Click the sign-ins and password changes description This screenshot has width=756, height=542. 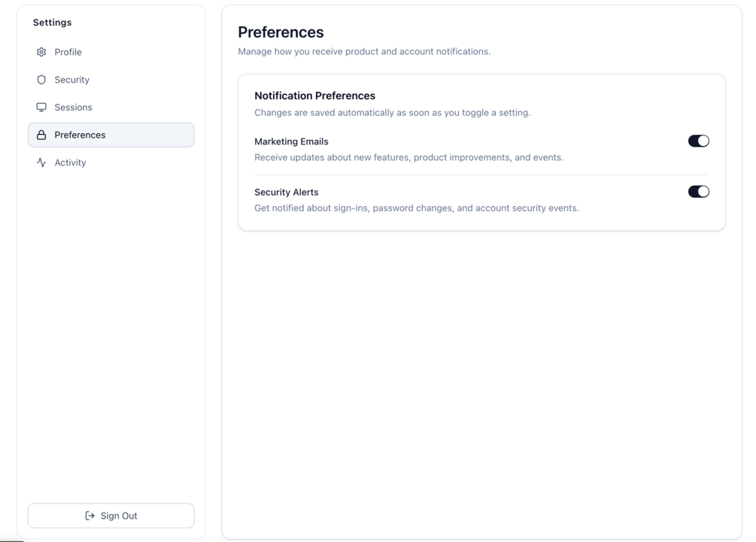click(417, 208)
